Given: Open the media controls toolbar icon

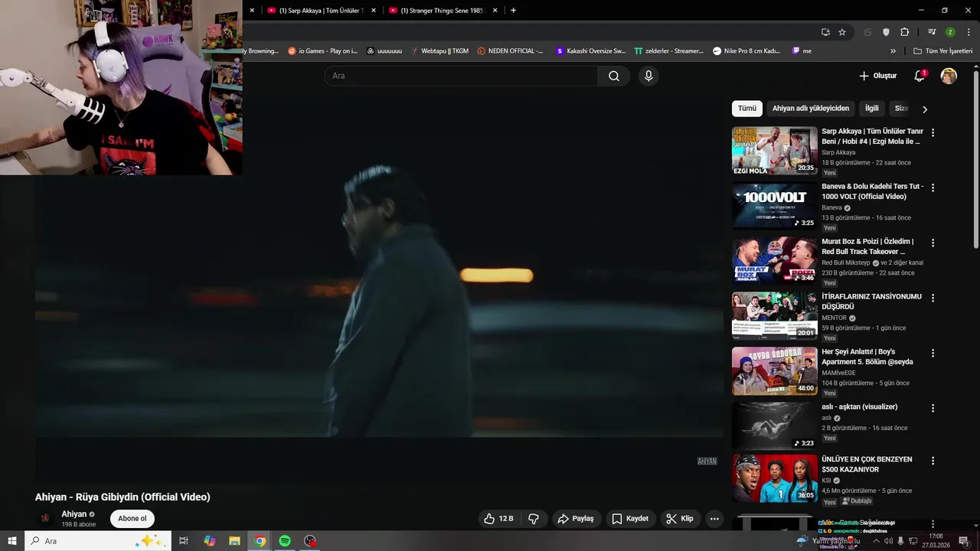Looking at the screenshot, I should (932, 32).
